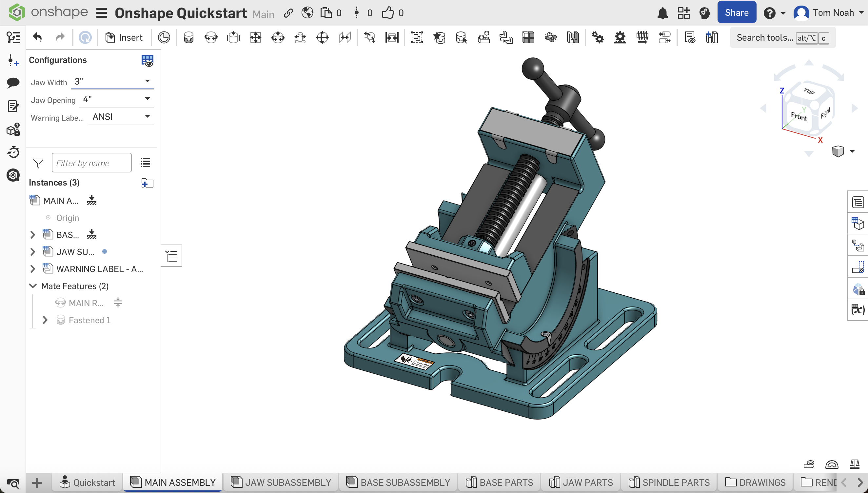The width and height of the screenshot is (868, 493).
Task: Select the Revolute mate tool
Action: (x=211, y=37)
